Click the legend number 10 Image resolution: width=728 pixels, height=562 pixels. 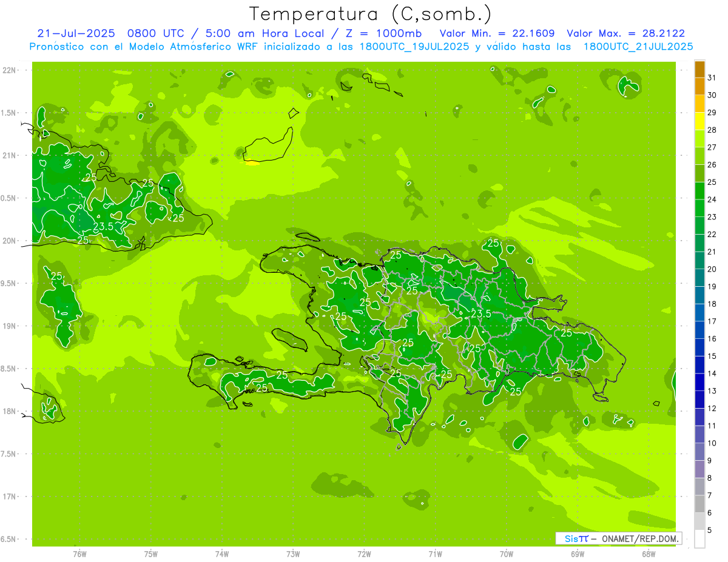712,443
